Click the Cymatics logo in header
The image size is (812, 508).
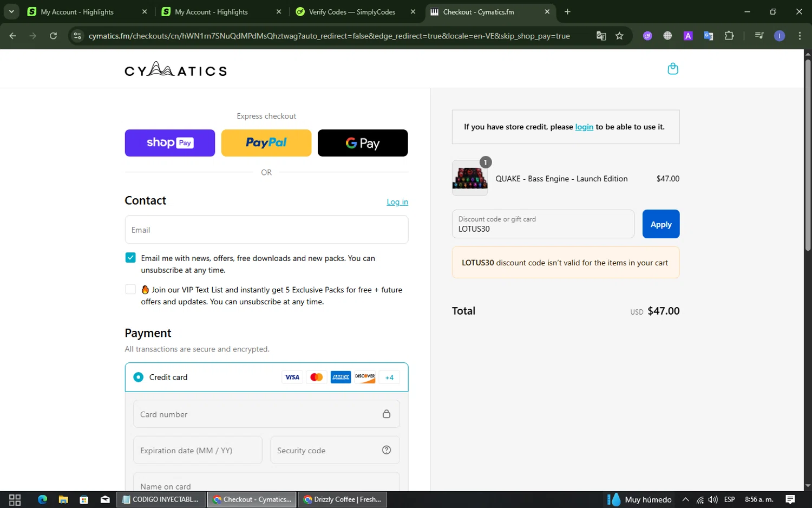click(176, 69)
